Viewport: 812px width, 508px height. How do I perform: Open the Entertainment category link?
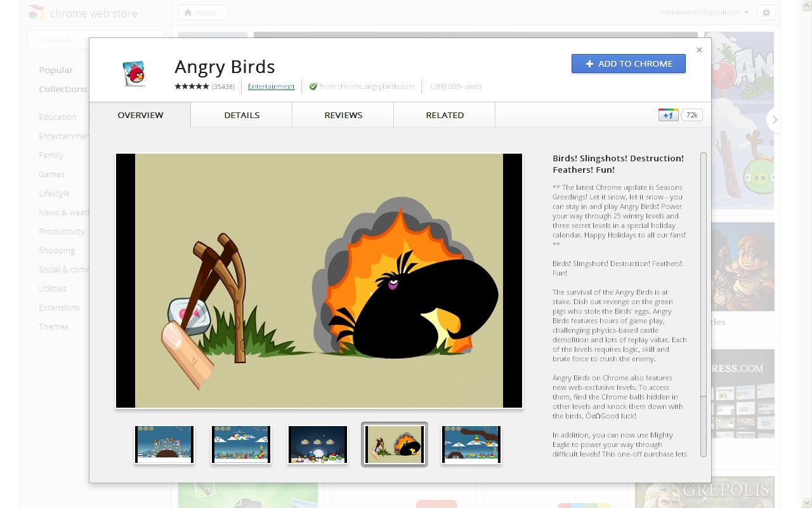pyautogui.click(x=271, y=86)
